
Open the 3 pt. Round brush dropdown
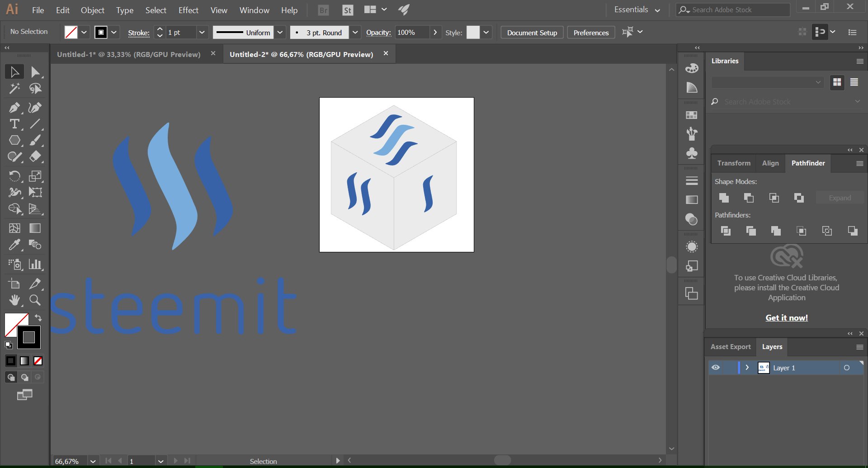355,33
